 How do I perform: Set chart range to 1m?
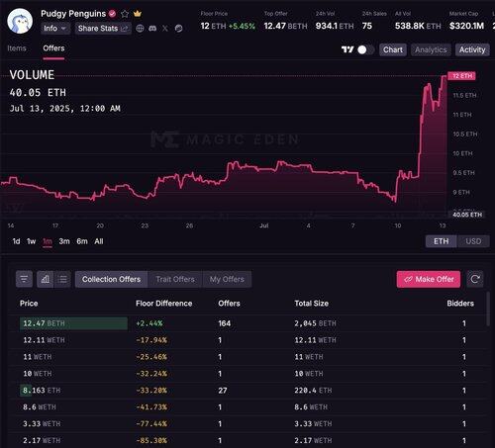tap(48, 241)
